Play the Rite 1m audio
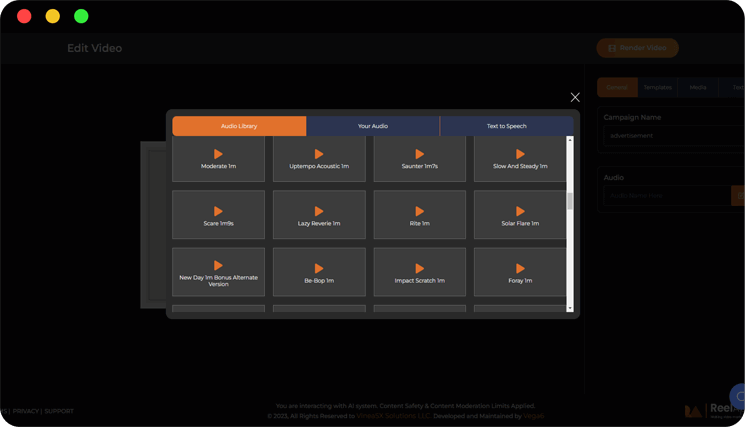 pos(419,212)
